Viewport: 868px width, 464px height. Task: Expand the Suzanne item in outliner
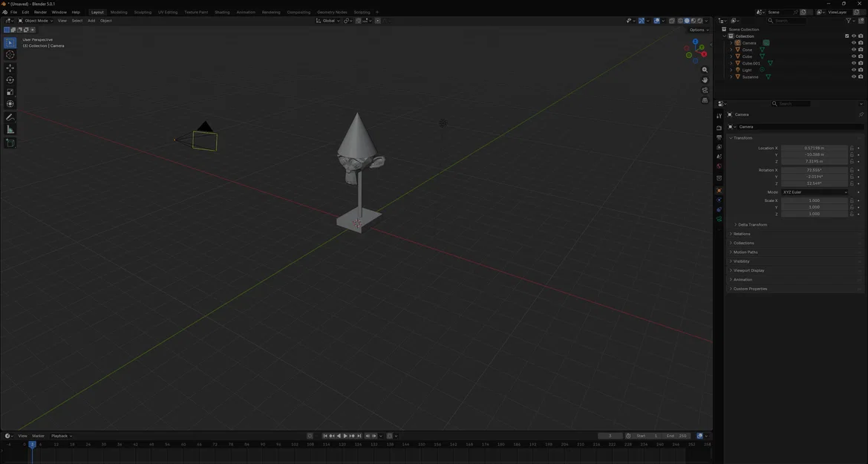pos(731,76)
